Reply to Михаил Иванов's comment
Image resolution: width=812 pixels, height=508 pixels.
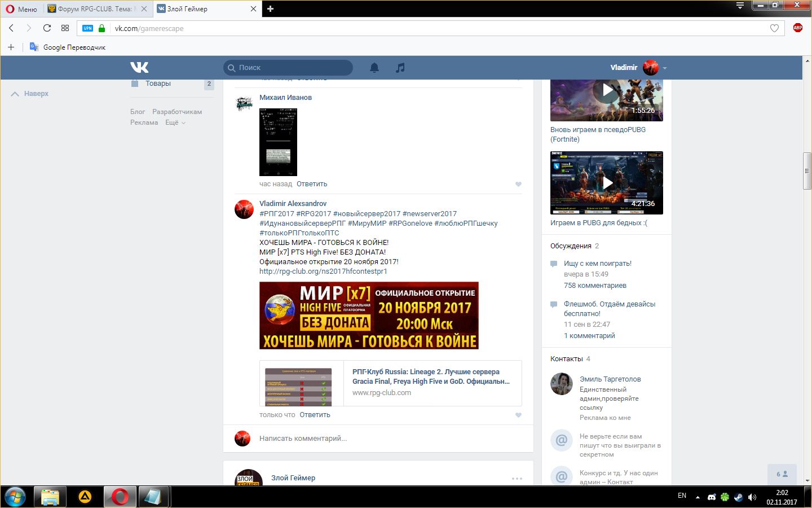312,184
